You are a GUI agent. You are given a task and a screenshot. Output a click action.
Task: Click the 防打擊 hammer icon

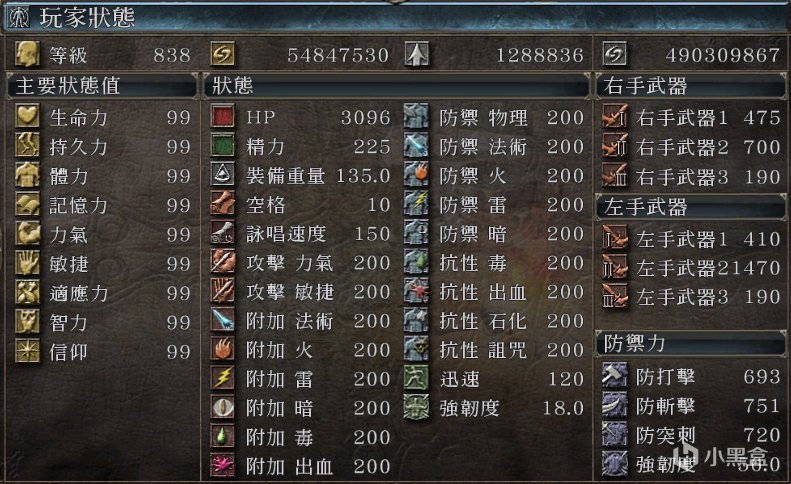pyautogui.click(x=614, y=375)
